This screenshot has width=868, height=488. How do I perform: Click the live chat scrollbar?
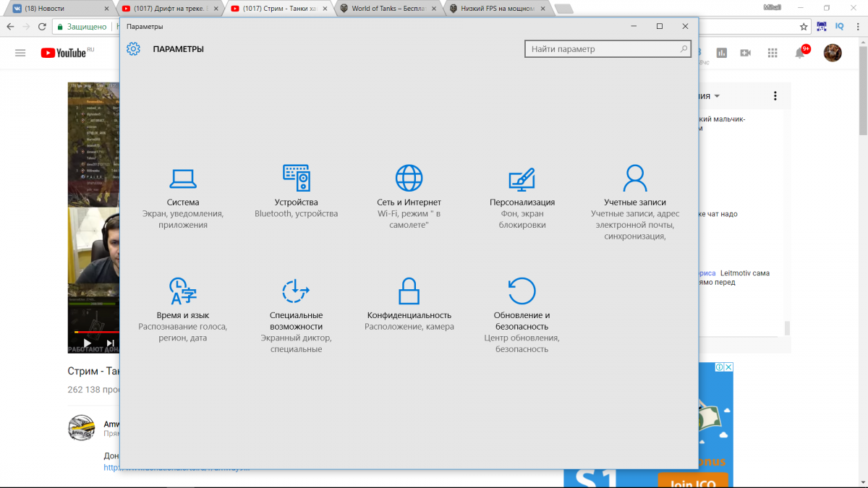click(787, 328)
